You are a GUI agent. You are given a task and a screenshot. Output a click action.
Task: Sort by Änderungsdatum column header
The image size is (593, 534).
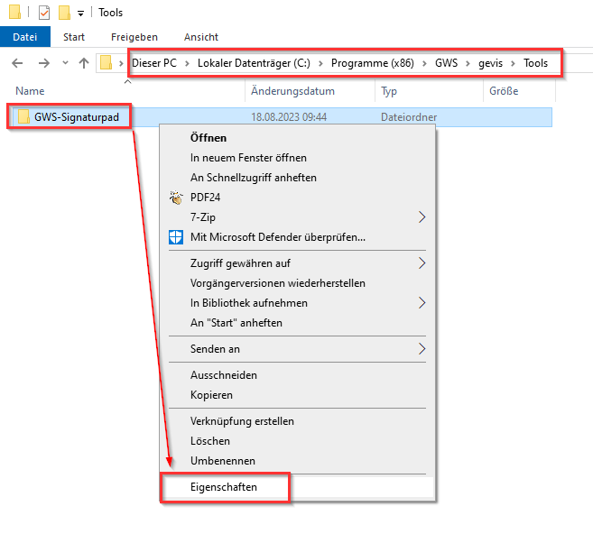(293, 91)
